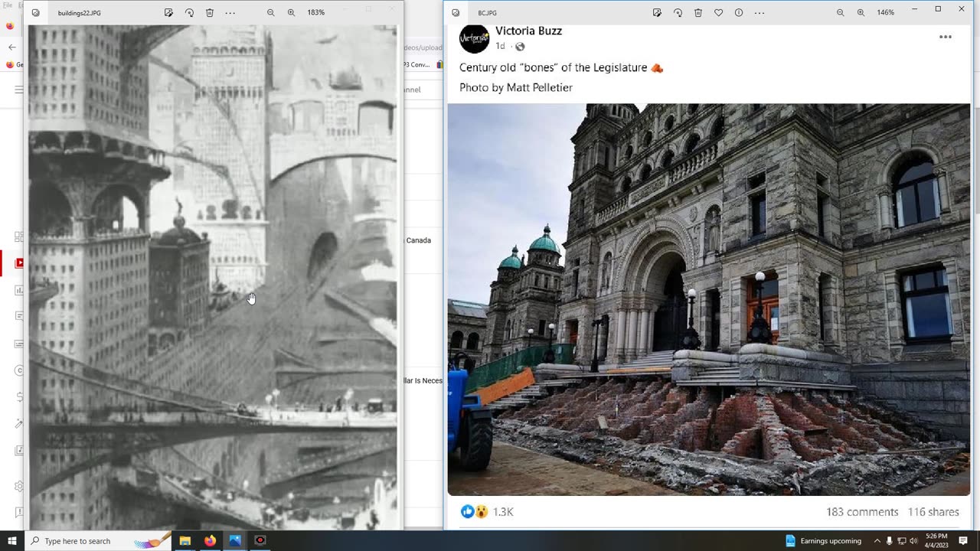Open Copyright icon in browser sidebar
Screen dimensions: 980x551
pos(19,370)
